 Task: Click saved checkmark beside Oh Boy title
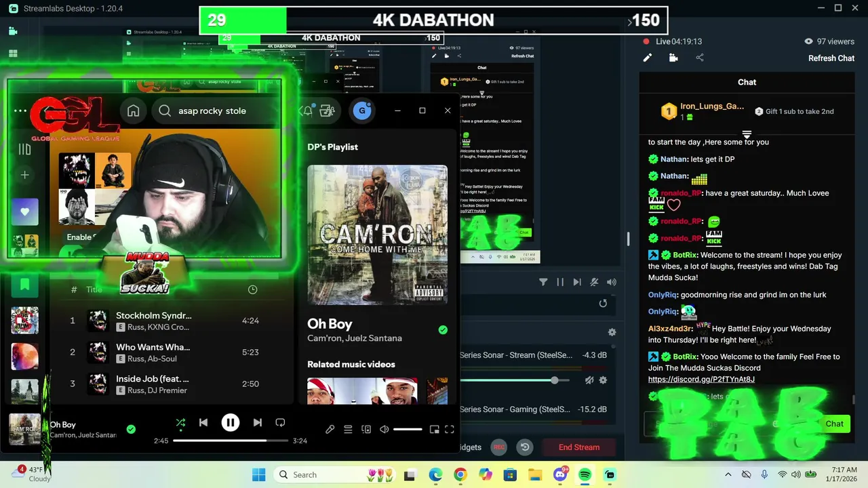point(443,330)
